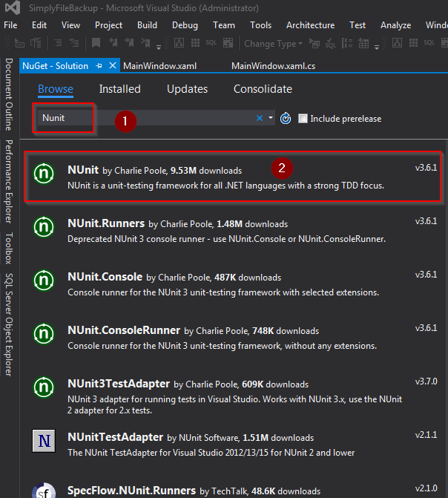The height and width of the screenshot is (498, 448).
Task: Go to the next bookmark icon
Action: coord(129,43)
